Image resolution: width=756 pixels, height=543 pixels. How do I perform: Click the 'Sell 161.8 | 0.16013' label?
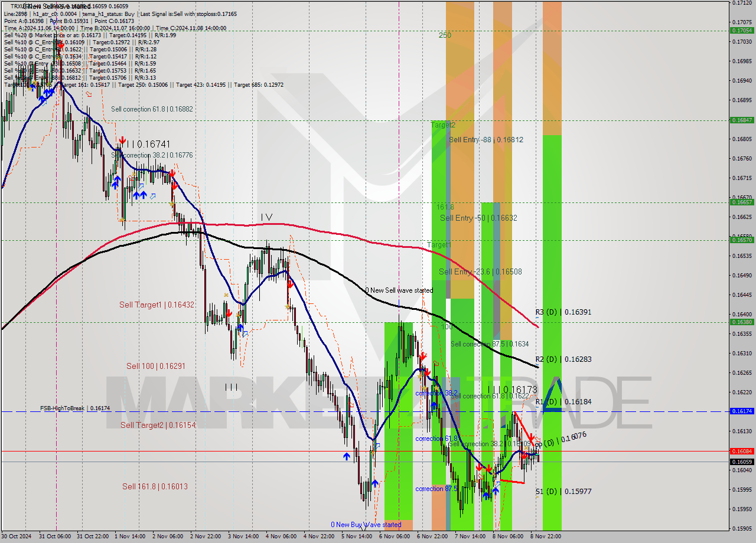[x=155, y=486]
